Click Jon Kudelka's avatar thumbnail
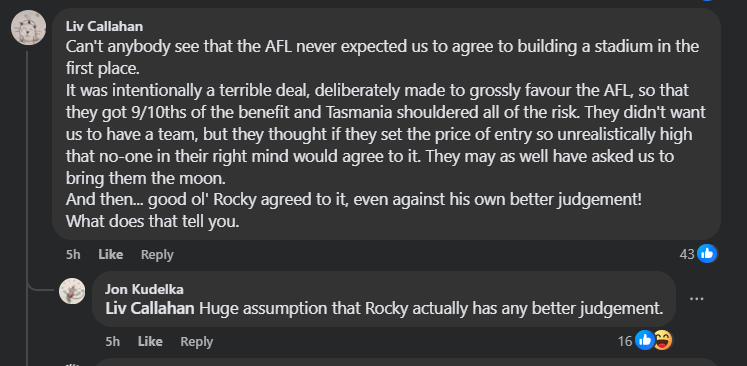This screenshot has height=366, width=747. 72,291
